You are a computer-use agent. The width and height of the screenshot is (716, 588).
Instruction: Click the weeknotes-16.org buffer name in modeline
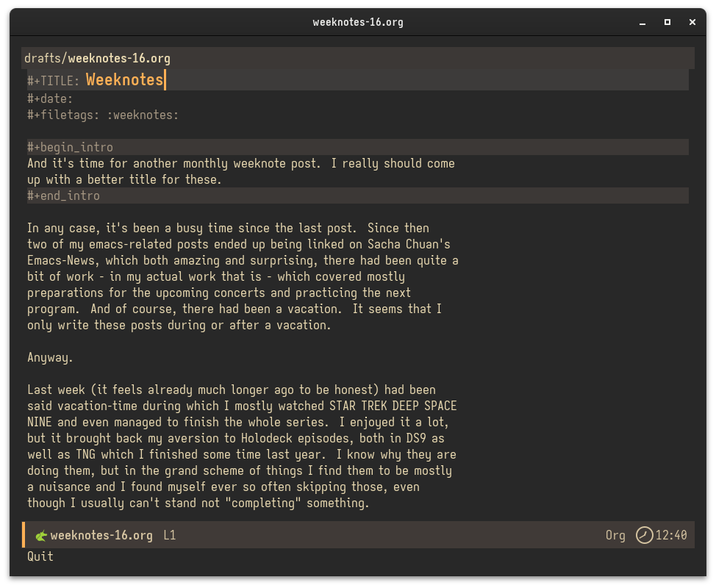click(x=101, y=535)
